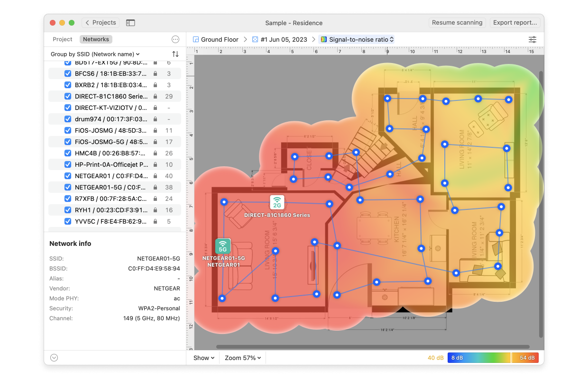The width and height of the screenshot is (588, 379).
Task: Uncheck the HP-Print-0A-Officejet network checkbox
Action: [x=67, y=164]
